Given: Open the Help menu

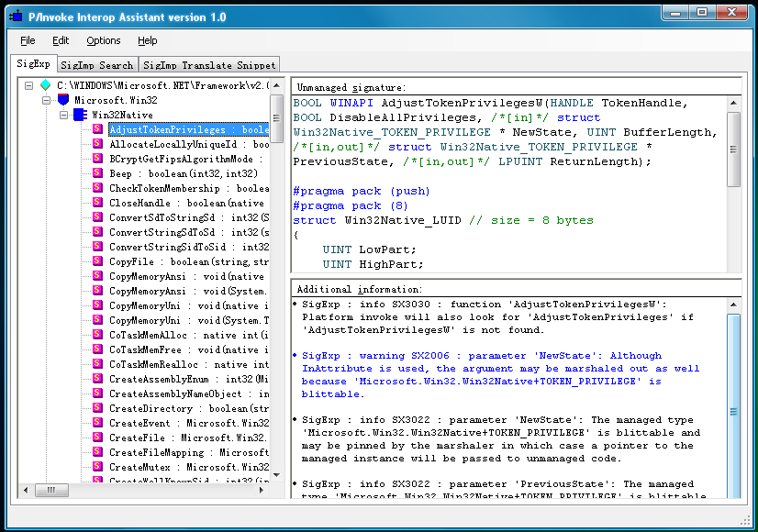Looking at the screenshot, I should point(148,40).
